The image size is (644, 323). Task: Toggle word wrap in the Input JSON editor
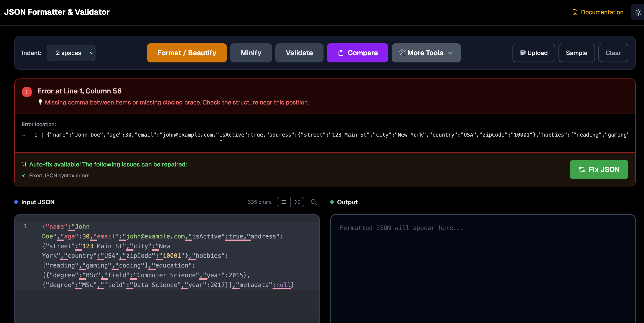click(284, 202)
